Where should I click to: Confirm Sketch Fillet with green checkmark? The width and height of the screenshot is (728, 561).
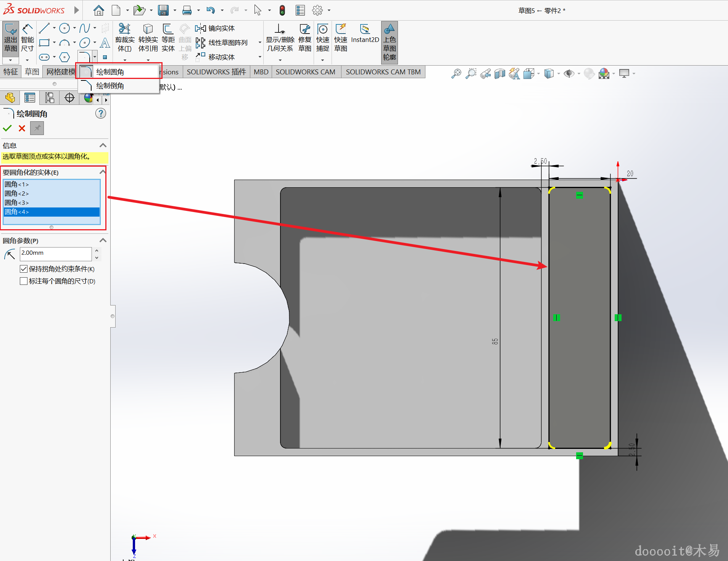point(7,128)
